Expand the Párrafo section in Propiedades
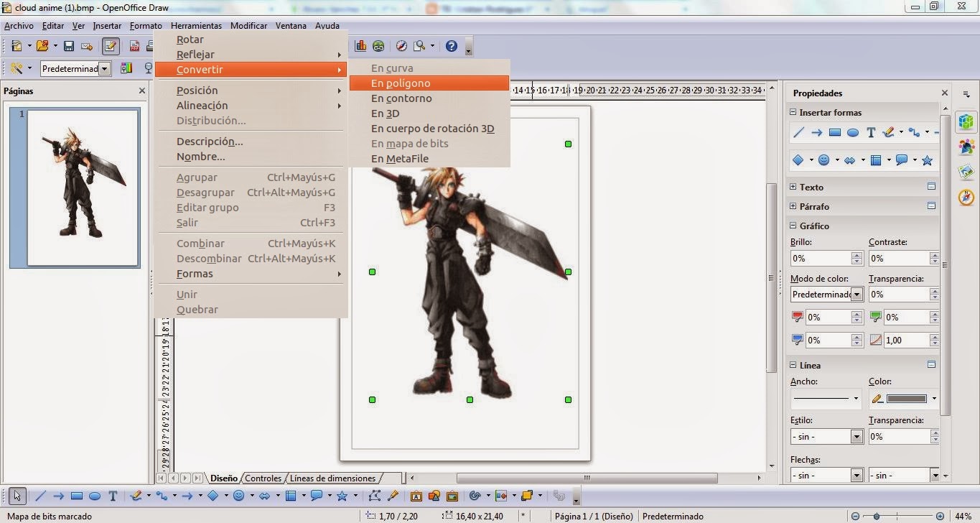 pos(793,206)
